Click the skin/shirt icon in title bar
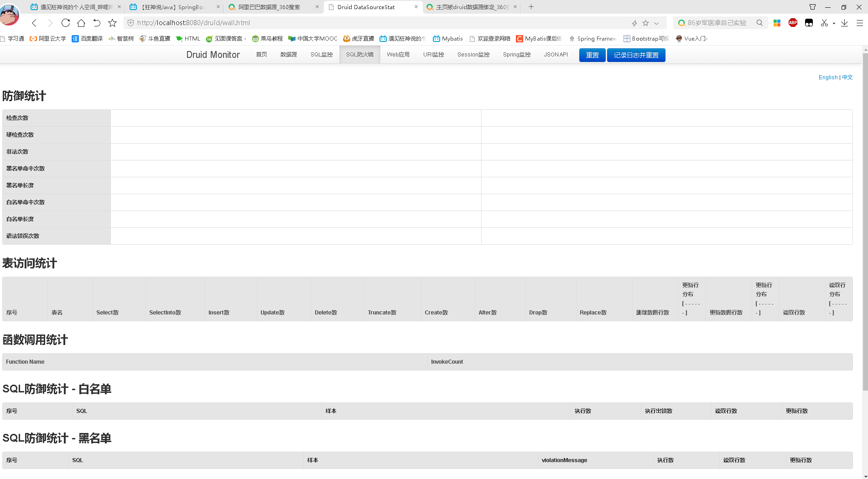Image resolution: width=868 pixels, height=479 pixels. pos(812,7)
